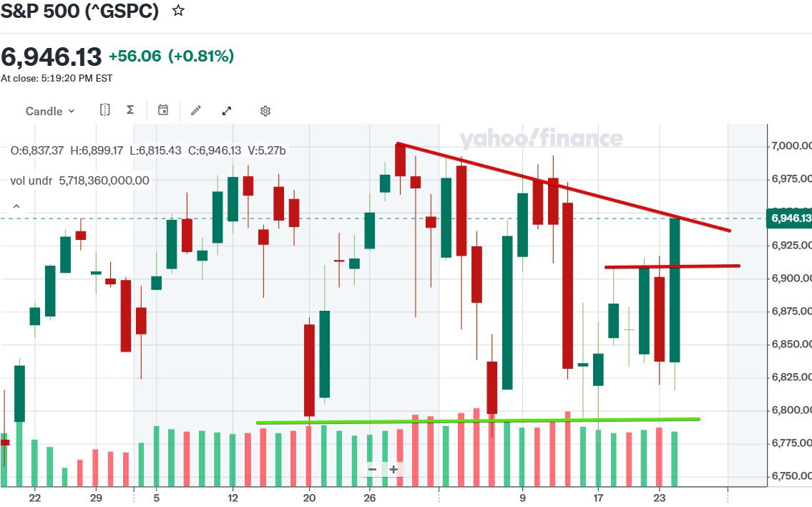Zoom in with the plus button
Screen dimensions: 812x507
pyautogui.click(x=393, y=470)
